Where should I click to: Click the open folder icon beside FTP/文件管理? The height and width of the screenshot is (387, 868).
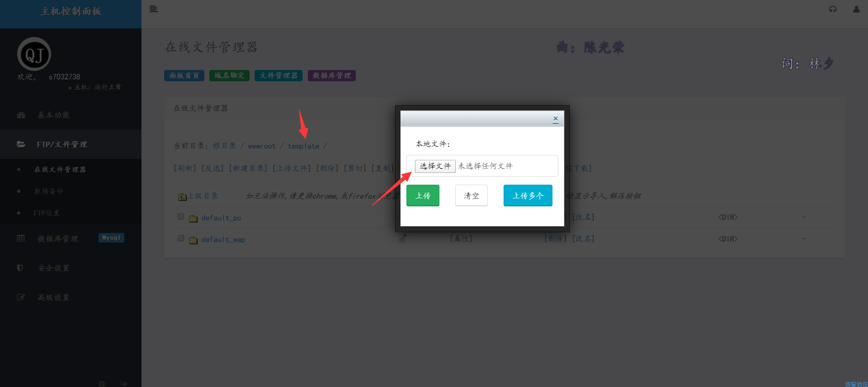tap(21, 145)
